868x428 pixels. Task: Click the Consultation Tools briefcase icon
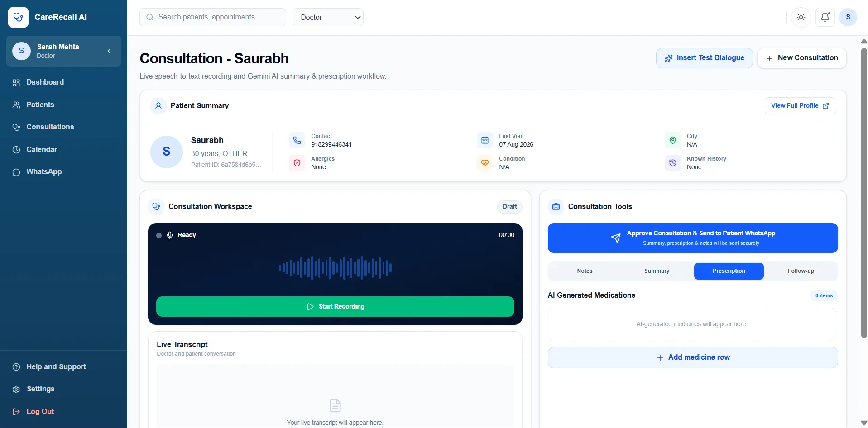556,207
